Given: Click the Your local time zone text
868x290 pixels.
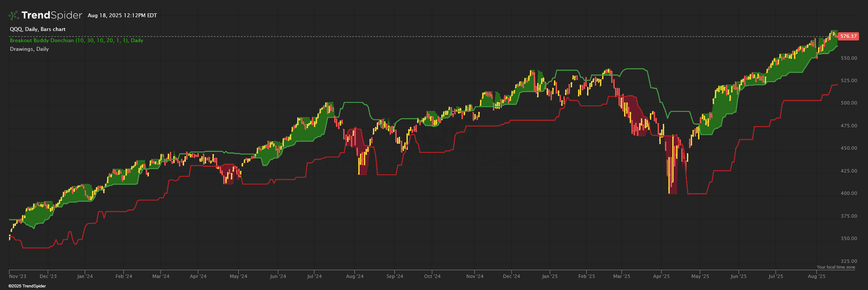Looking at the screenshot, I should coord(836,267).
